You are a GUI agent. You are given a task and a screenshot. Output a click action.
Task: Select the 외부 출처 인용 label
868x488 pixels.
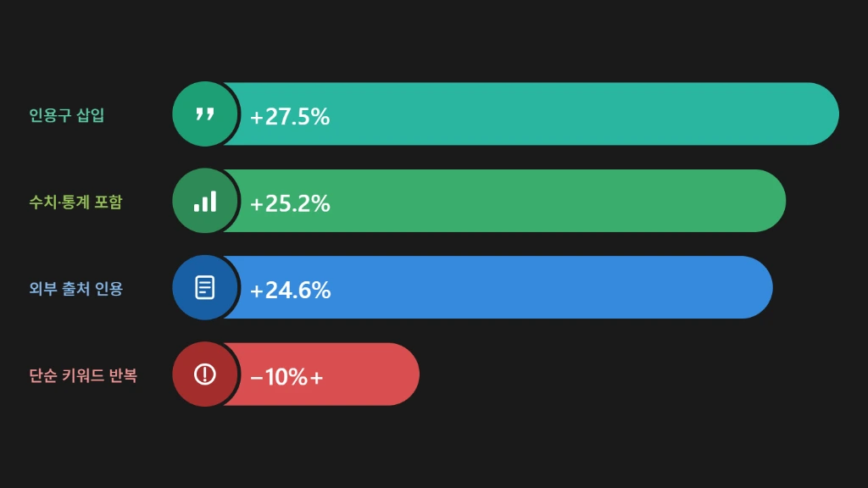tap(75, 289)
